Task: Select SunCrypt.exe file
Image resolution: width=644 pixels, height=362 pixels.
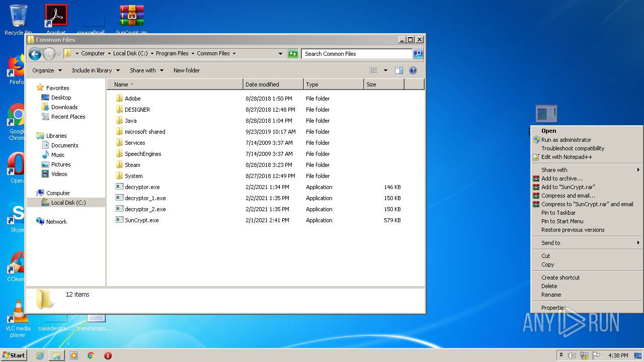Action: 141,220
